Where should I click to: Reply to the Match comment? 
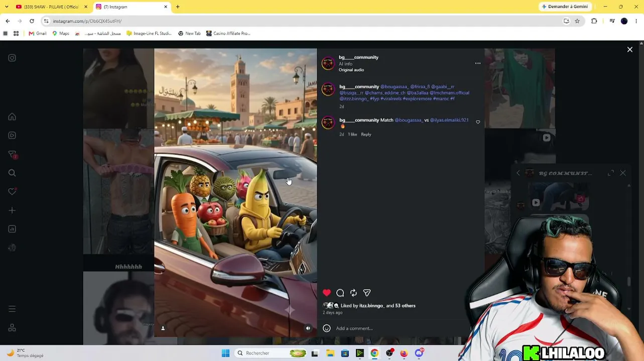pos(366,134)
